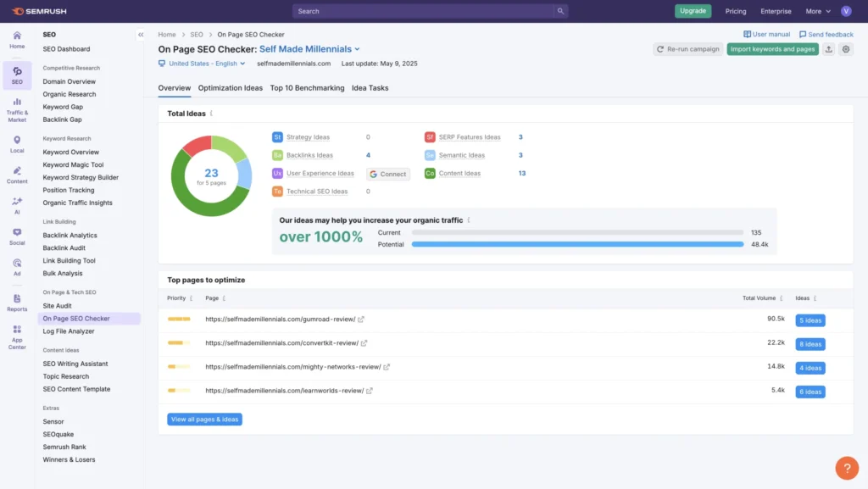The image size is (868, 489).
Task: Open the 5 ideas for the Gumroad review page
Action: [809, 320]
